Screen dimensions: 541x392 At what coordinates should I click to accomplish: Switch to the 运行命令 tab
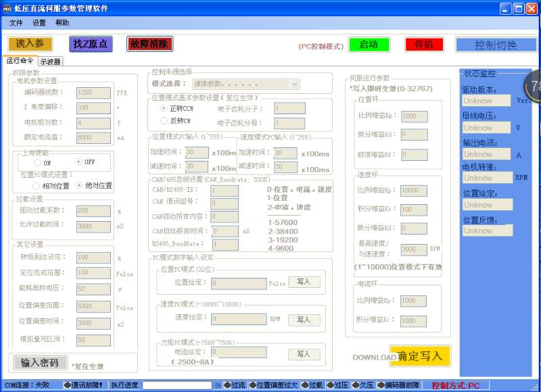(20, 60)
